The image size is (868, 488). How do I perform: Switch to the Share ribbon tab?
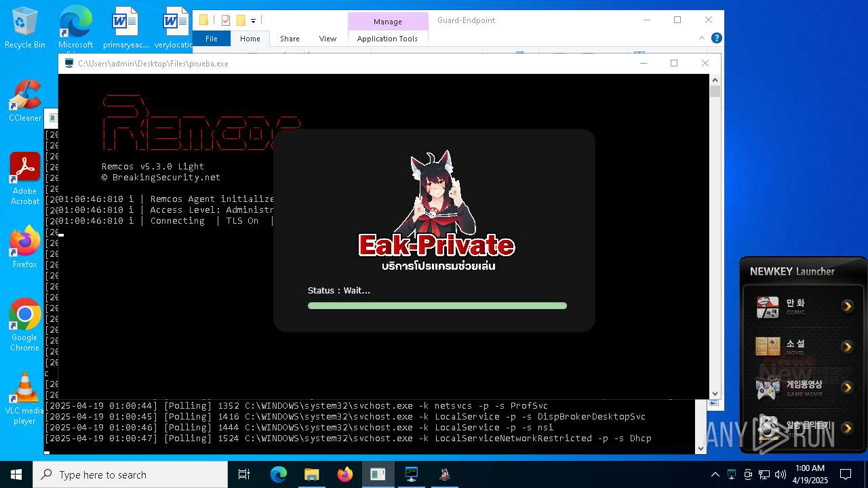290,39
